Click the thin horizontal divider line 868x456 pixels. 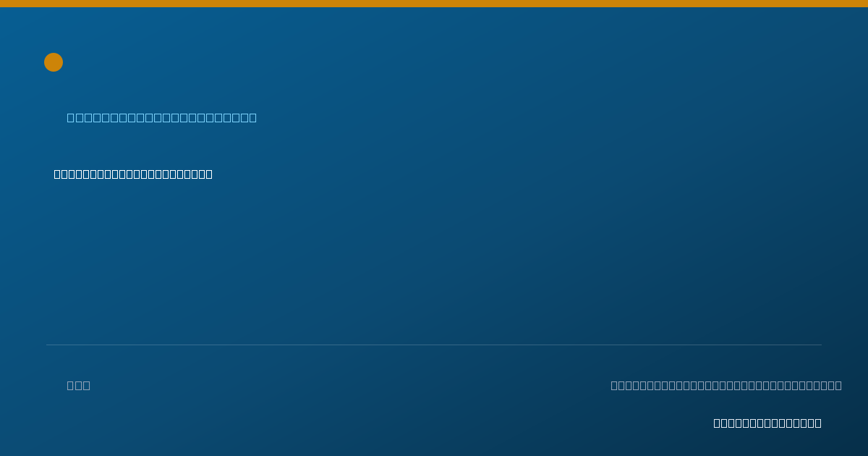point(434,345)
